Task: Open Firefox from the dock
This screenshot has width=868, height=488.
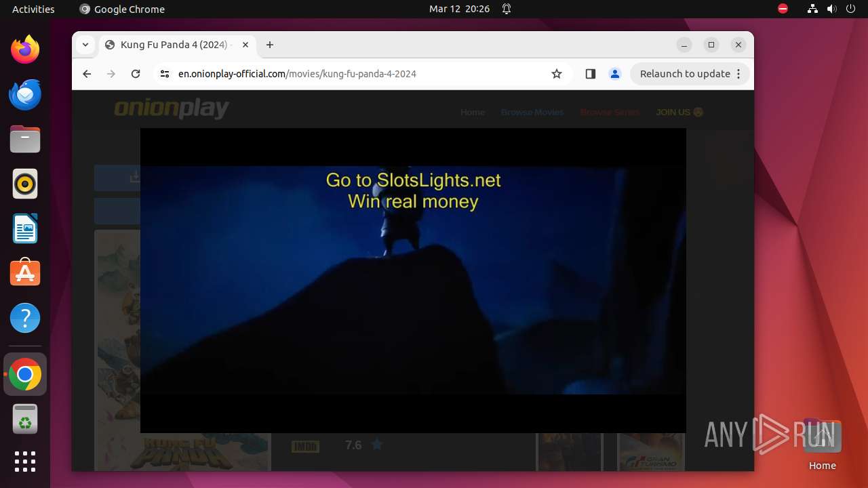Action: pyautogui.click(x=25, y=49)
